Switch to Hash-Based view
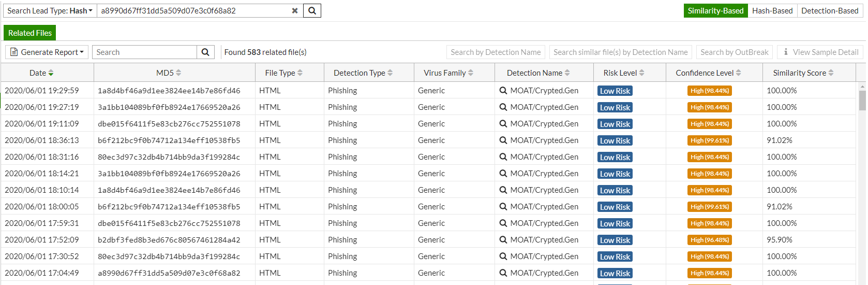This screenshot has width=868, height=285. click(772, 11)
